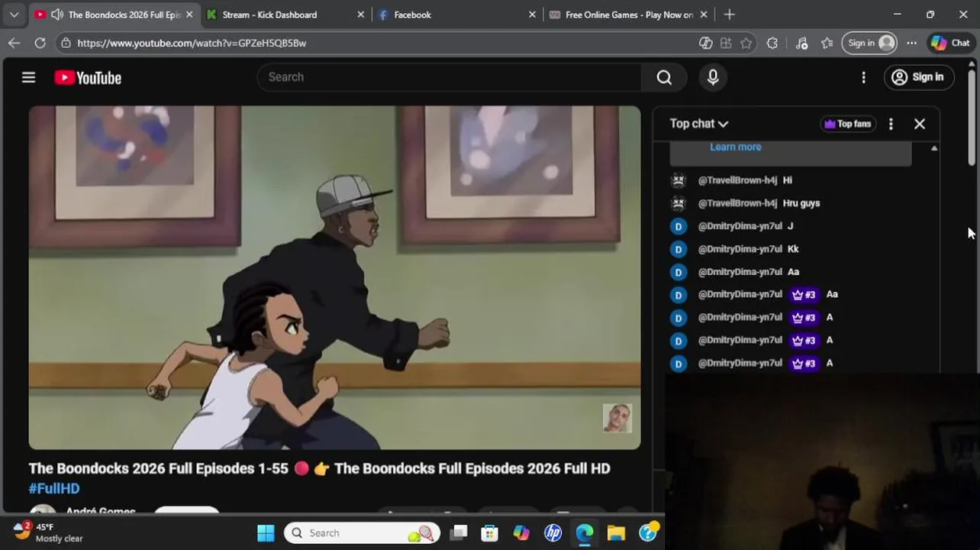Screen dimensions: 980x550
Task: Open @TravellBrown-h4j 'Hru guys' username
Action: [737, 203]
